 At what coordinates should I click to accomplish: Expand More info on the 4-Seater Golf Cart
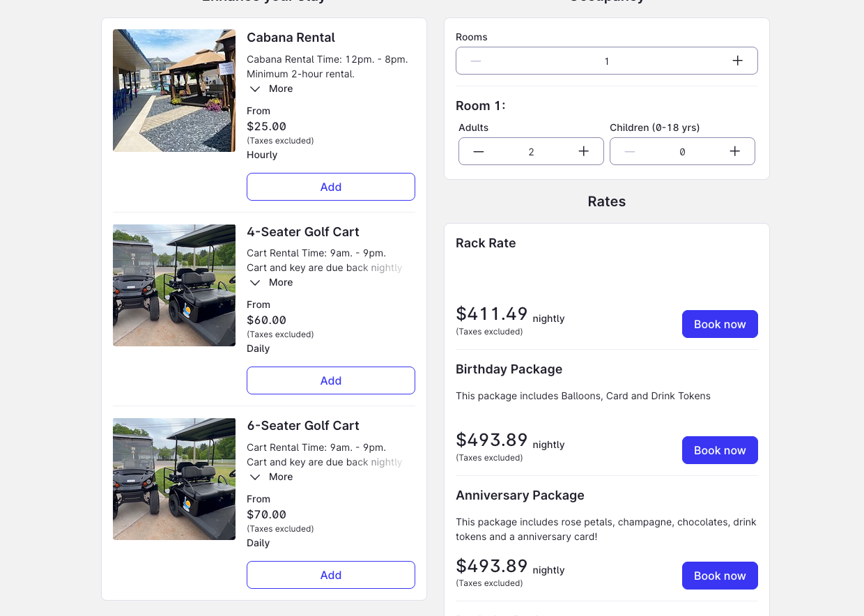click(270, 282)
